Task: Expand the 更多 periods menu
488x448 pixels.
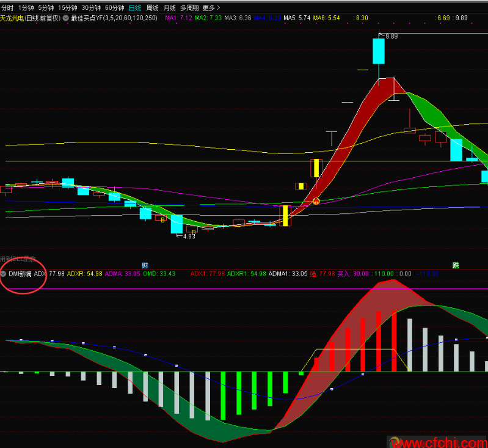Action: click(x=212, y=8)
